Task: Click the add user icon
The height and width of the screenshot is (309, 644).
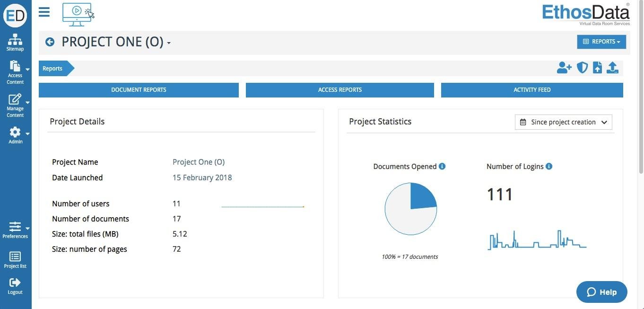Action: 564,67
